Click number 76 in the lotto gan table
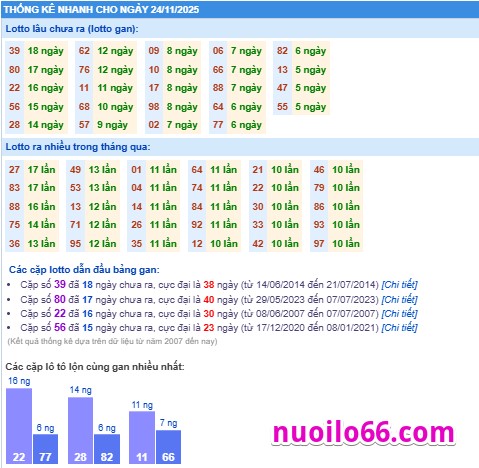This screenshot has height=468, width=479. tap(84, 70)
